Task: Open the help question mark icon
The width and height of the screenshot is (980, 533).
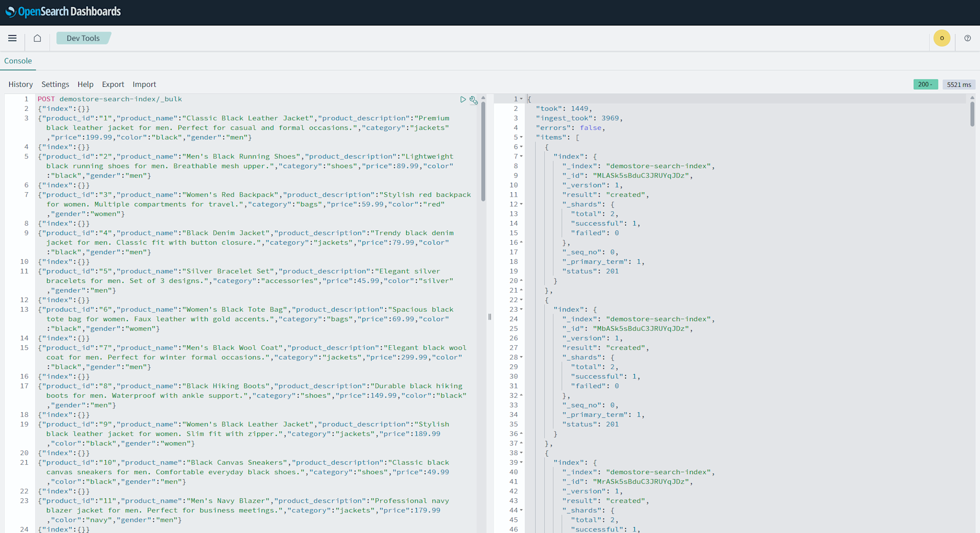Action: (x=967, y=38)
